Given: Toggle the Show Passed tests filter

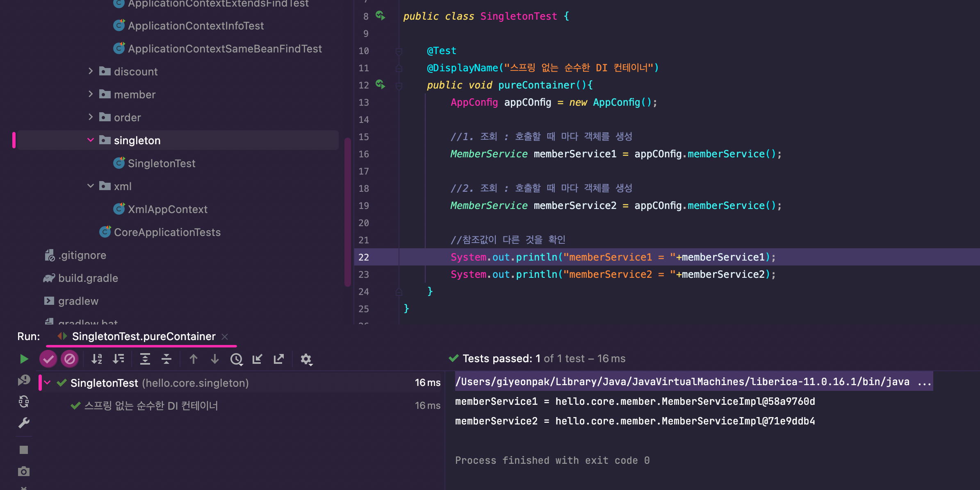Looking at the screenshot, I should pyautogui.click(x=48, y=359).
